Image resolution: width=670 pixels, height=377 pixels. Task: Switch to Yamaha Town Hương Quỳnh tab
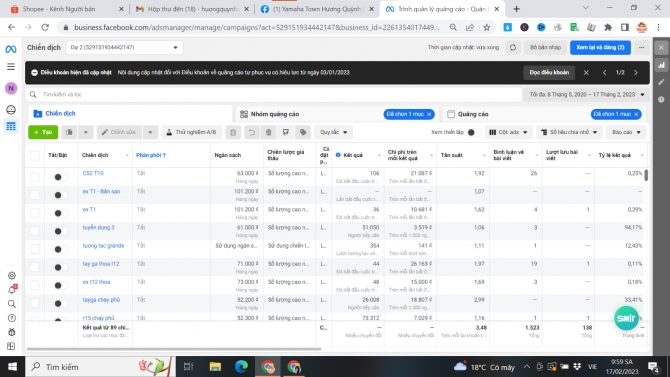tap(316, 9)
